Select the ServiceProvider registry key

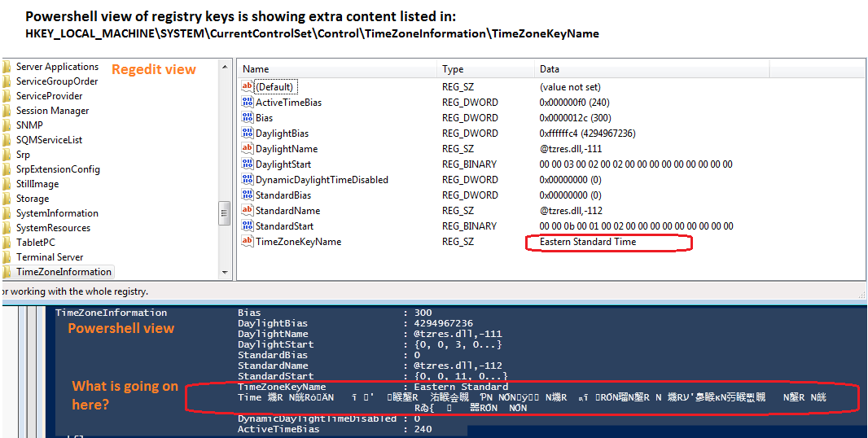point(50,96)
